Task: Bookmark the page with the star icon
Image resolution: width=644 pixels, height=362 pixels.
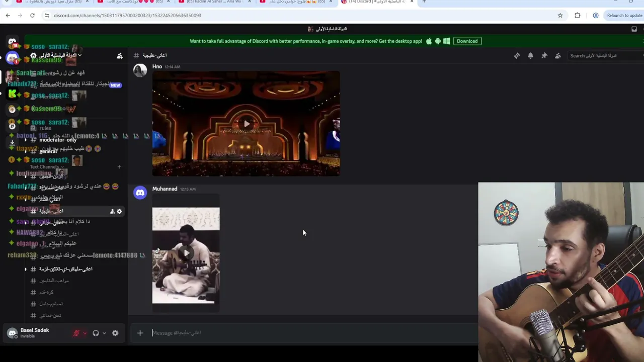Action: click(x=560, y=16)
